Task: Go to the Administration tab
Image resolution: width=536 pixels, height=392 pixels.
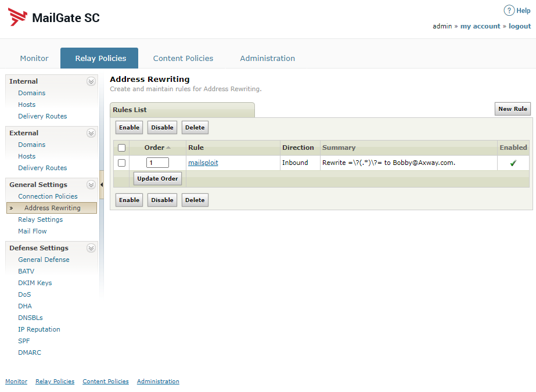Action: [267, 59]
